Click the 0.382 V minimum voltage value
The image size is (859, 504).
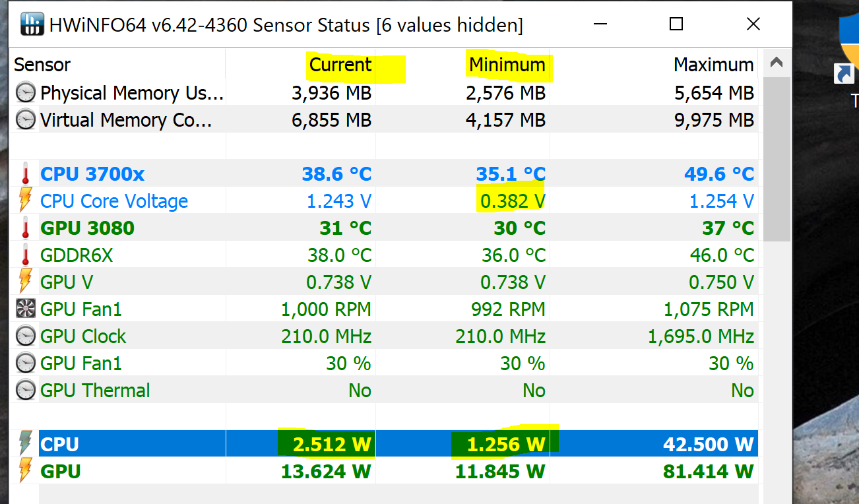(513, 201)
